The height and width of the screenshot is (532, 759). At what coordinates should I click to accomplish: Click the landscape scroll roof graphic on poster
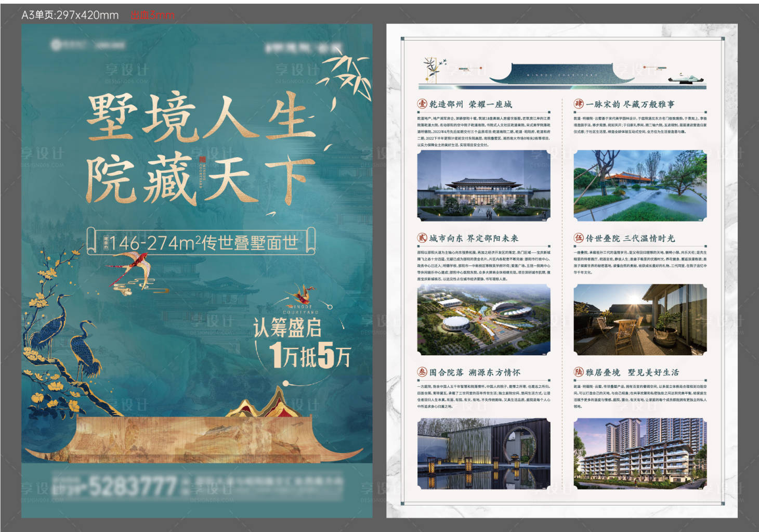193,440
